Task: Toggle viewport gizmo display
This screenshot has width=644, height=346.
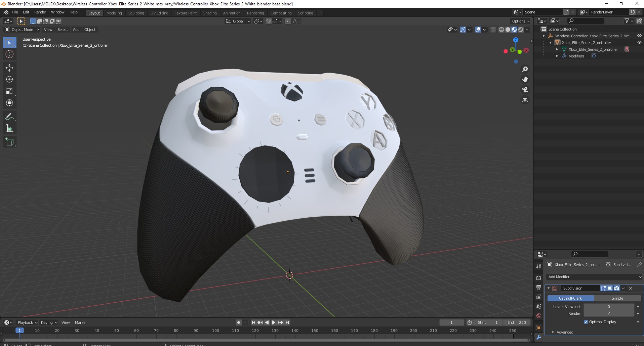Action: click(x=463, y=30)
